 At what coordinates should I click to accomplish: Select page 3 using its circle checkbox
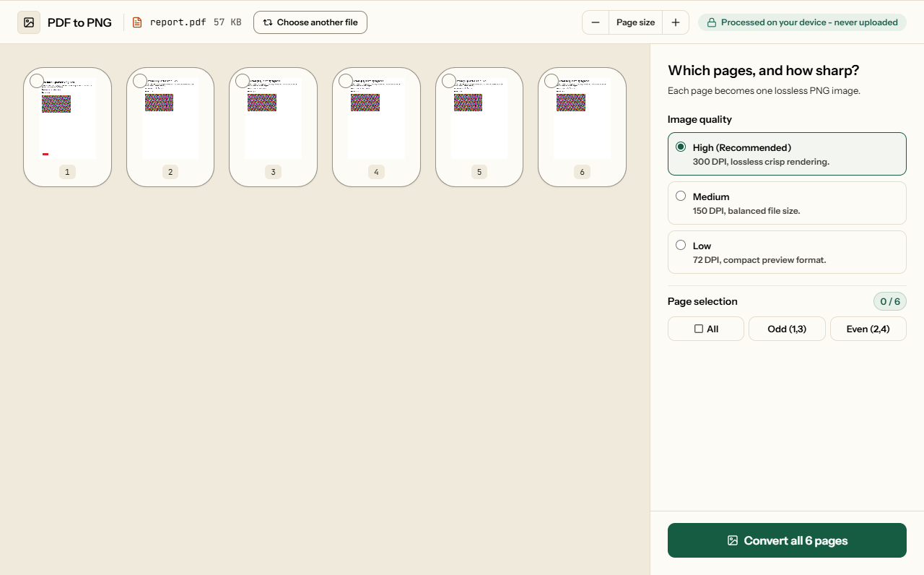243,81
